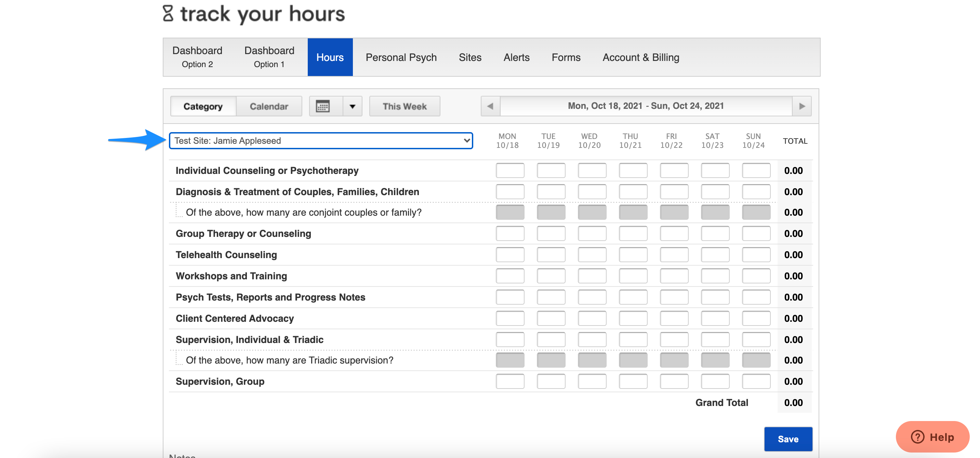Click the Supervision, Group row label
This screenshot has height=458, width=980.
coord(220,381)
